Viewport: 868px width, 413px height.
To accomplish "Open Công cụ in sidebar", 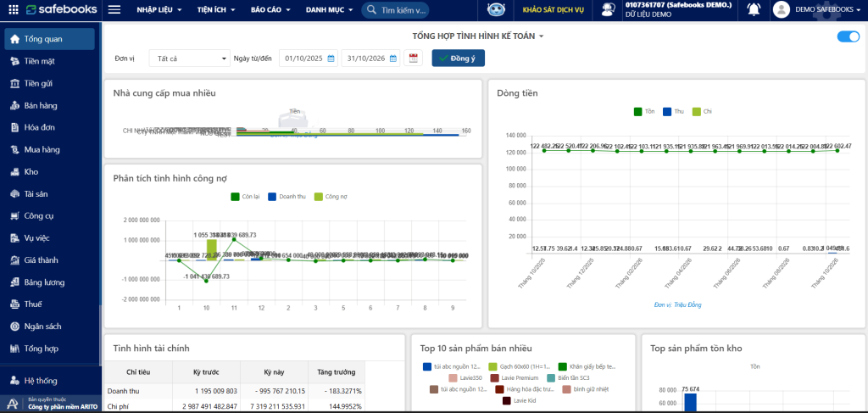I will (x=50, y=216).
